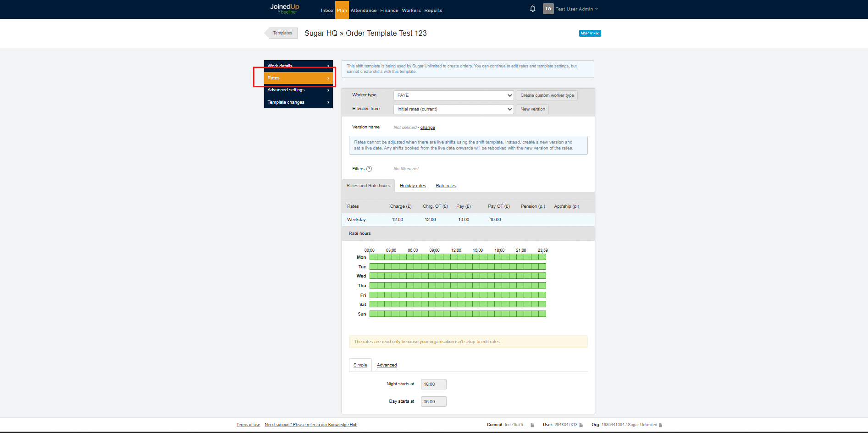Click the TA user avatar
The height and width of the screenshot is (433, 868).
tap(548, 9)
